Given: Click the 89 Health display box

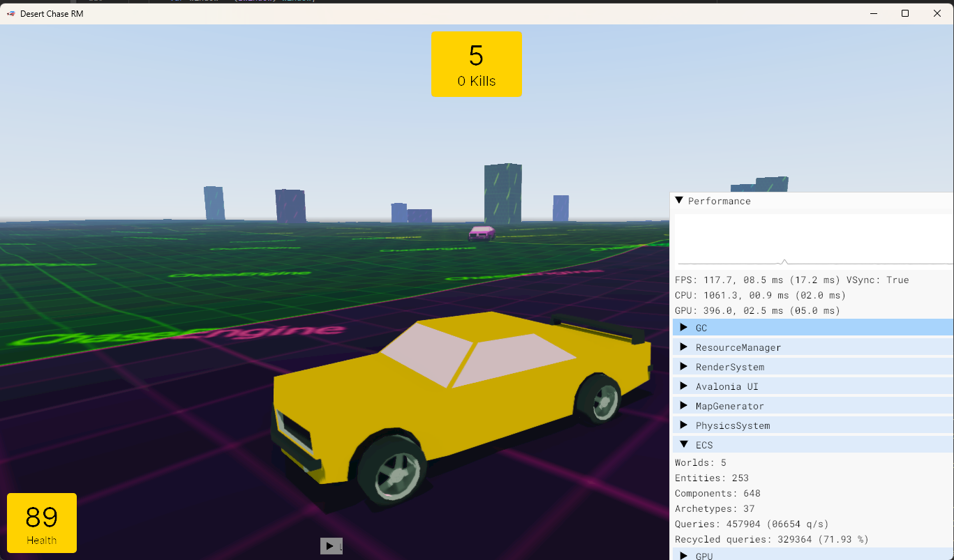Looking at the screenshot, I should pyautogui.click(x=41, y=522).
